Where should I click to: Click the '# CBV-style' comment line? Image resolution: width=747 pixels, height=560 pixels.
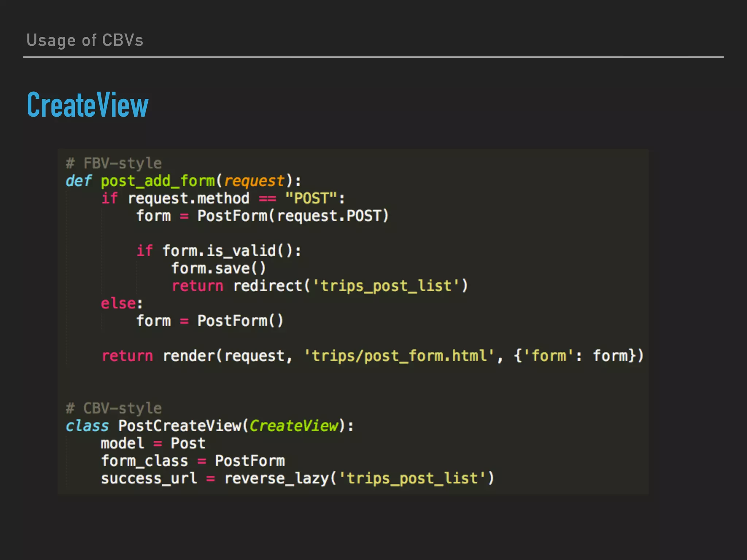click(x=113, y=408)
